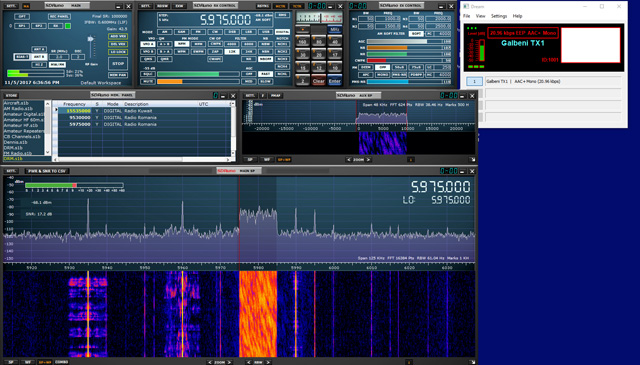Select DIGITAL mode

282,32
